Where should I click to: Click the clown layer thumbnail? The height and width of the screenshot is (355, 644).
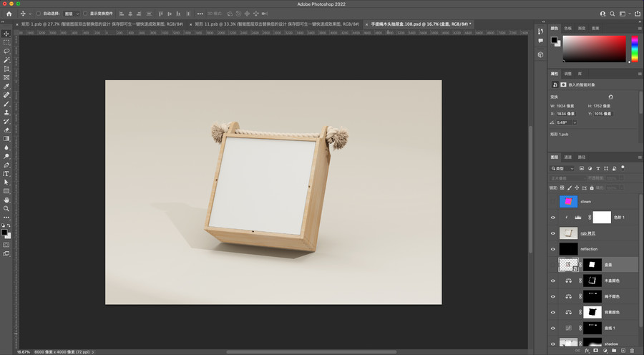coord(568,201)
